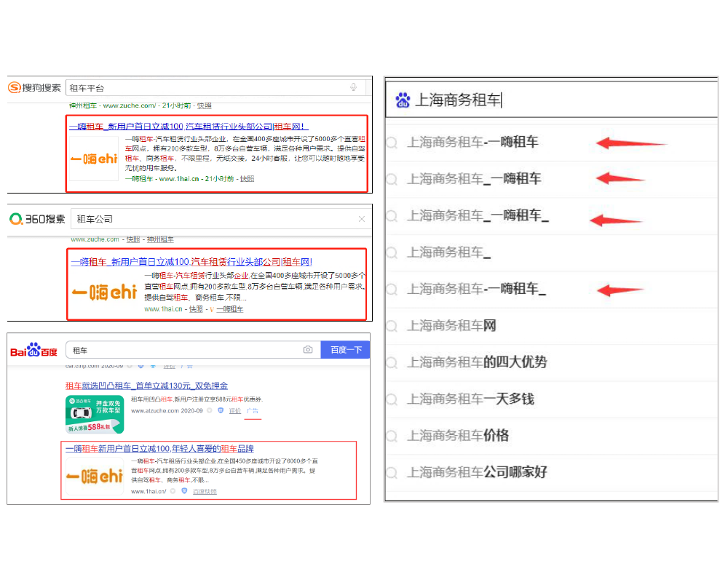Click the blue shield icon beside www.atzuche.com

coord(221,411)
